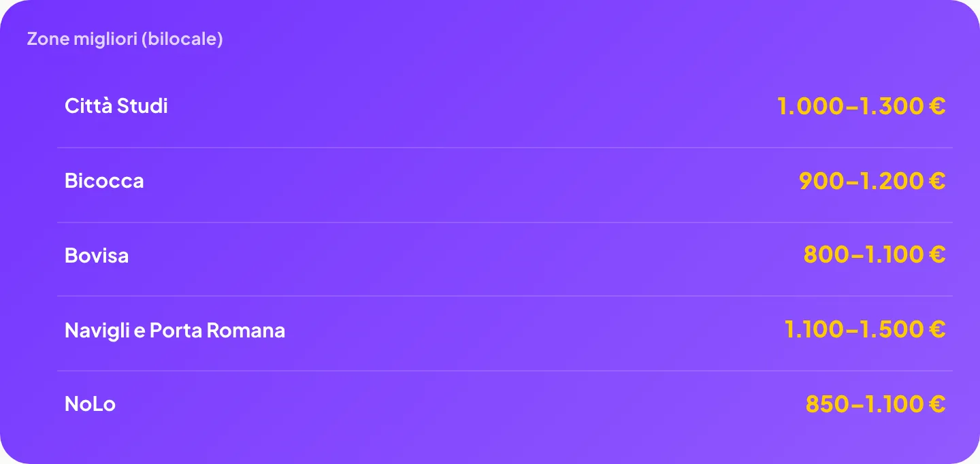Click the euro sign in NoLo row

pos(936,404)
